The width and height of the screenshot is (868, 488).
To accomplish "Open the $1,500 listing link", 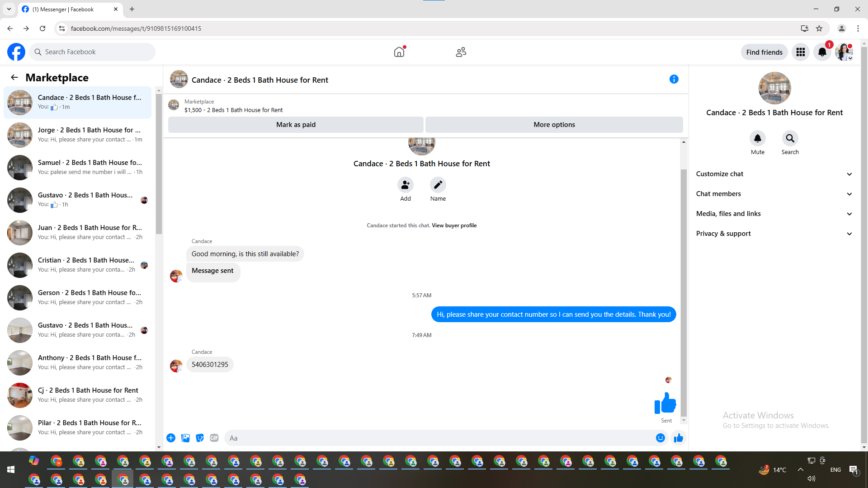I will [x=233, y=110].
